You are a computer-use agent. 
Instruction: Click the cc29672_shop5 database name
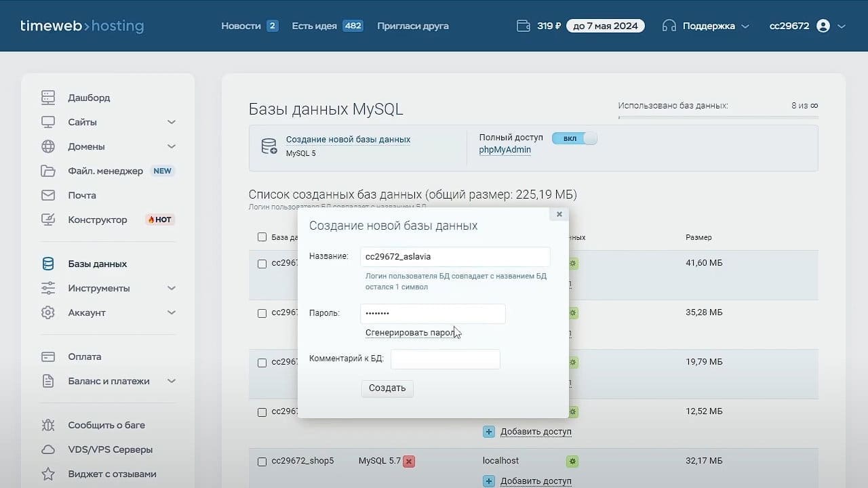(x=302, y=461)
